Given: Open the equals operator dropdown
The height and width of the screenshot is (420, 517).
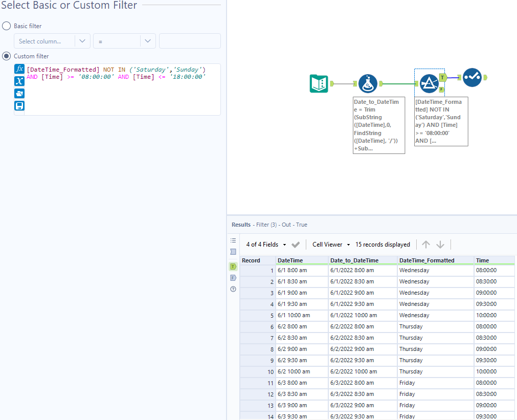Looking at the screenshot, I should pyautogui.click(x=124, y=41).
